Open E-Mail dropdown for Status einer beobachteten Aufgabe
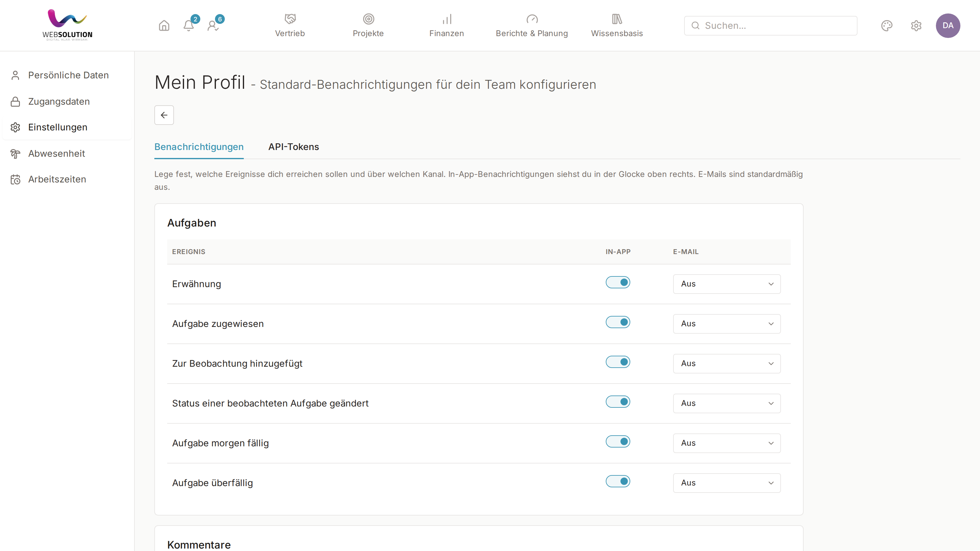 pyautogui.click(x=727, y=403)
